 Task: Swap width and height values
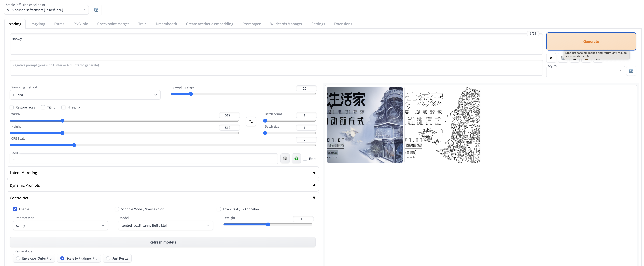click(251, 122)
